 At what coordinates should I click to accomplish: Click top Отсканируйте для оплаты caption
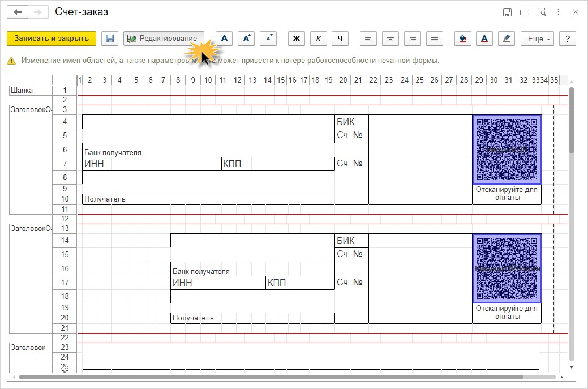(x=507, y=194)
